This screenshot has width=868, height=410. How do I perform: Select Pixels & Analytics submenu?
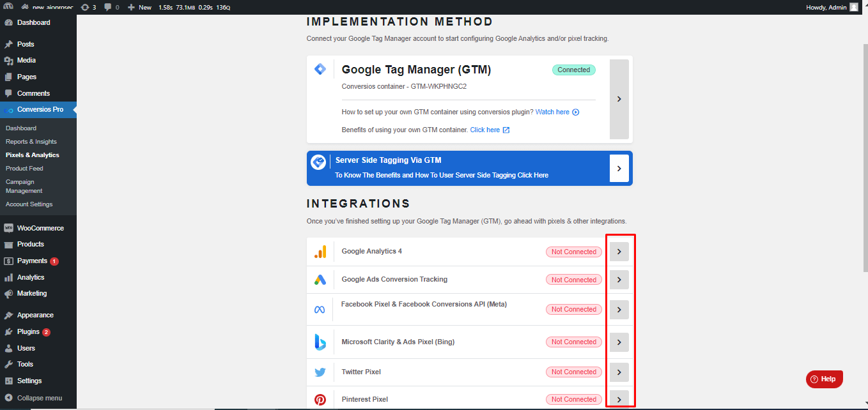pyautogui.click(x=33, y=155)
